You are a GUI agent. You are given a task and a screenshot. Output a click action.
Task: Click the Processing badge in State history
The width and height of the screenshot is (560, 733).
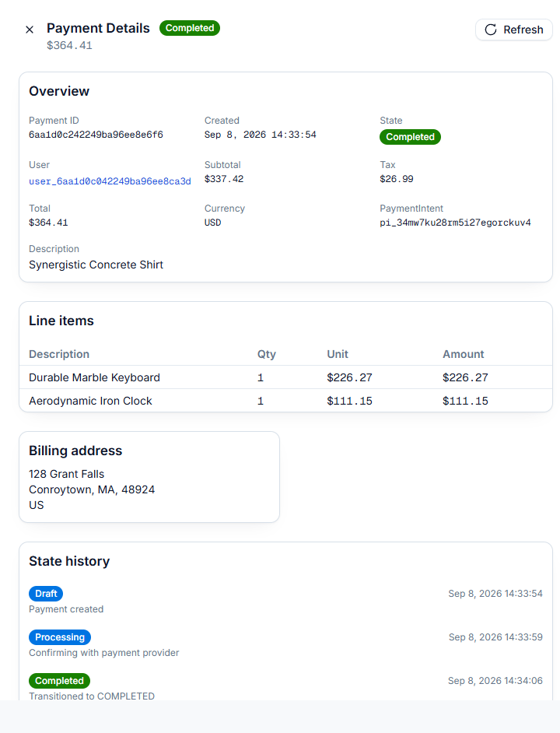pos(60,637)
